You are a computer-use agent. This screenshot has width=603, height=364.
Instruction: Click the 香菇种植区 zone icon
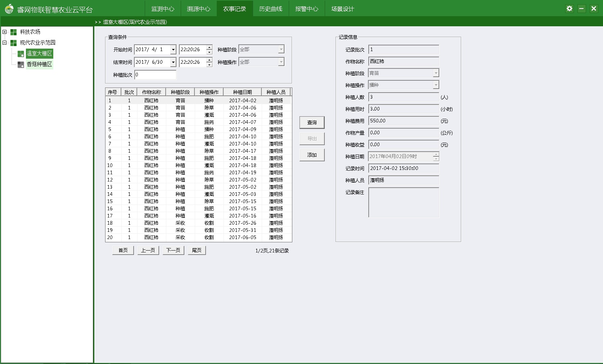click(x=21, y=64)
